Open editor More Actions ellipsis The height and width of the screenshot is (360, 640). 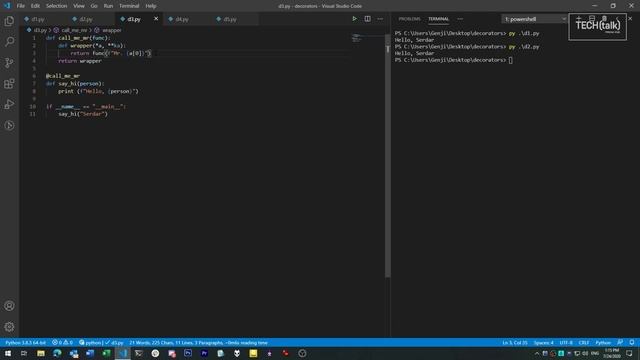pos(380,19)
